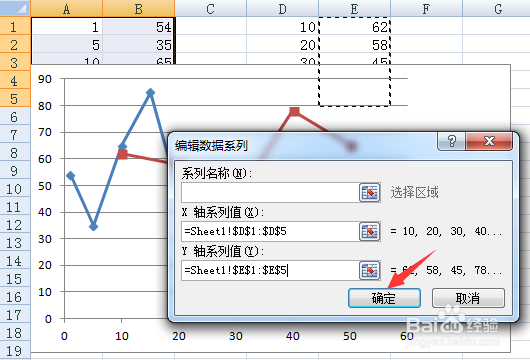Select column F header
The image size is (530, 360).
pyautogui.click(x=427, y=8)
